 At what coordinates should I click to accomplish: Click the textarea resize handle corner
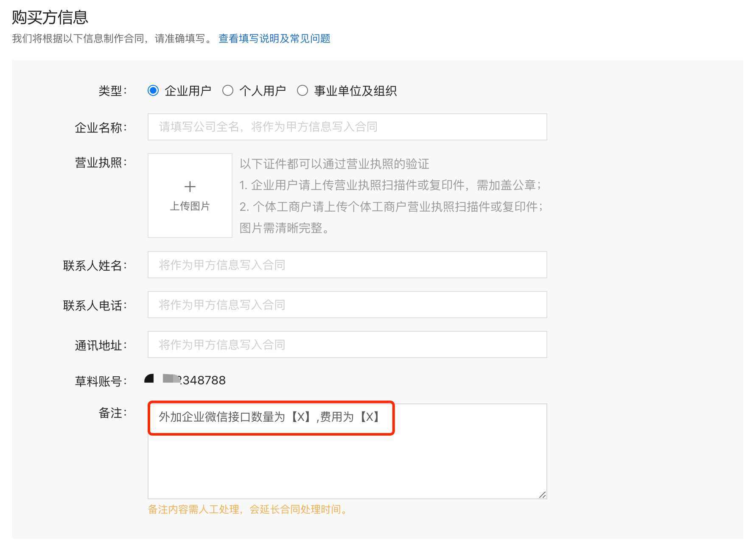click(x=542, y=494)
